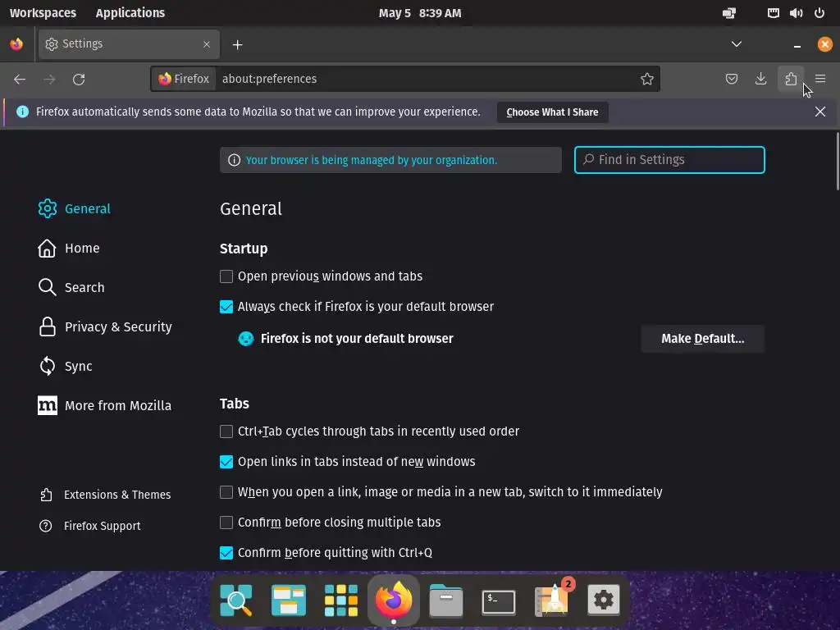Open the Workspaces menu in top panel

pyautogui.click(x=43, y=13)
